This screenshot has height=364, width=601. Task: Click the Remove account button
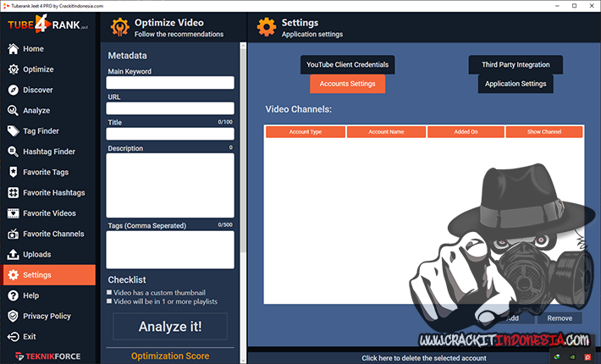tap(560, 318)
